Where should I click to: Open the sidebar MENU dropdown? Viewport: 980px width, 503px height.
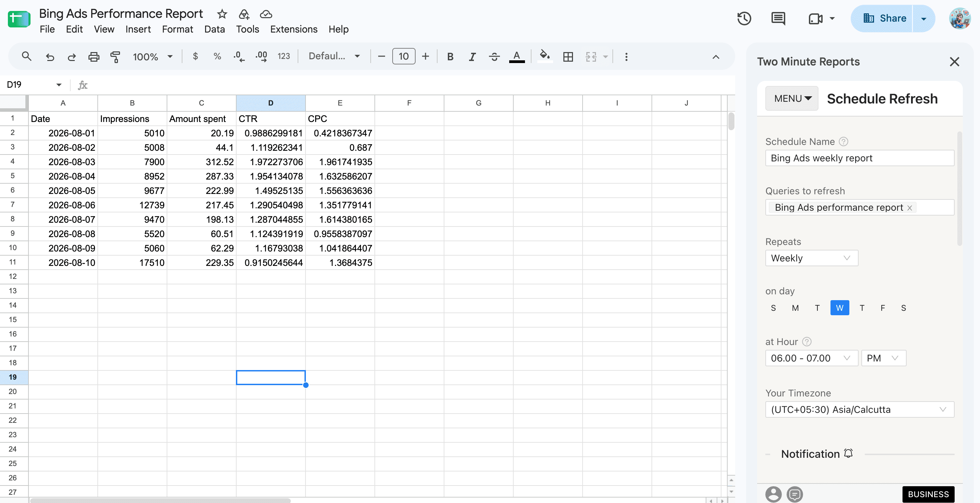[792, 98]
